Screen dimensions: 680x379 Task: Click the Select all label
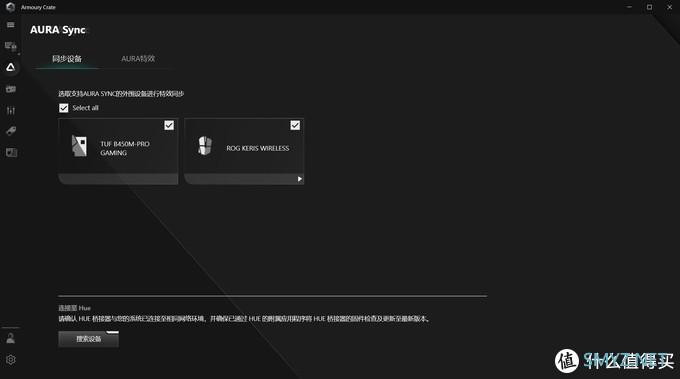[85, 108]
